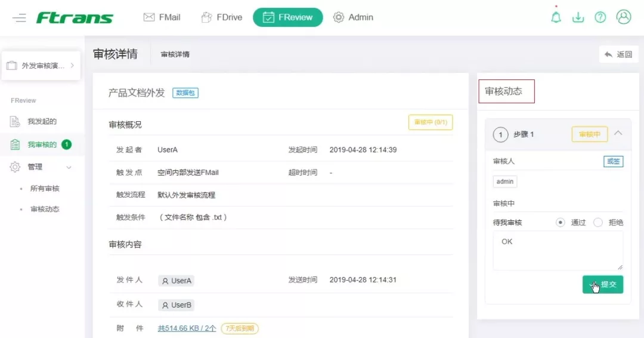Click the Ftrans logo
This screenshot has height=338, width=644.
[75, 18]
